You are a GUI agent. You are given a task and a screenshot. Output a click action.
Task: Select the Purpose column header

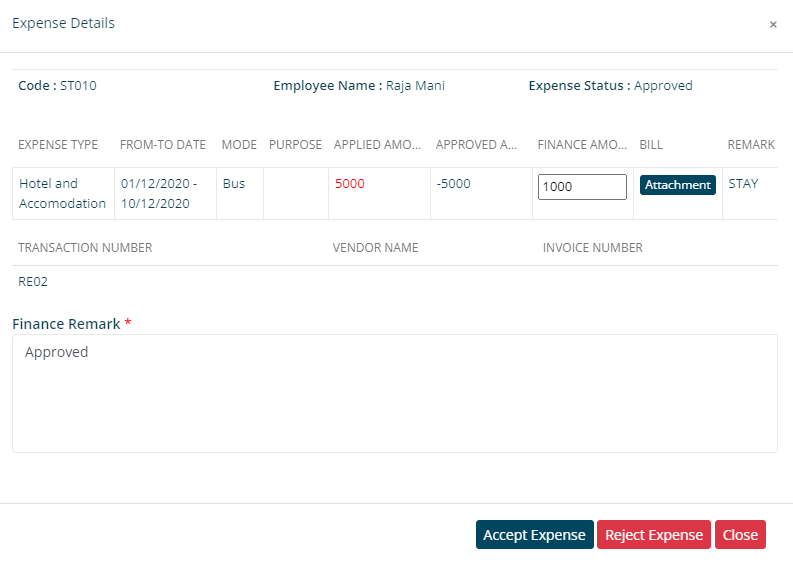click(x=295, y=145)
